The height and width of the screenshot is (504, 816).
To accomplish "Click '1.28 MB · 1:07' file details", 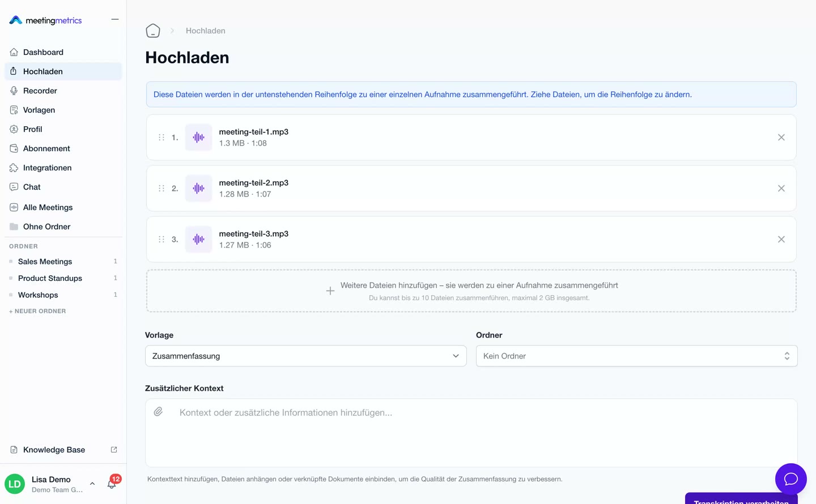I will [x=245, y=194].
